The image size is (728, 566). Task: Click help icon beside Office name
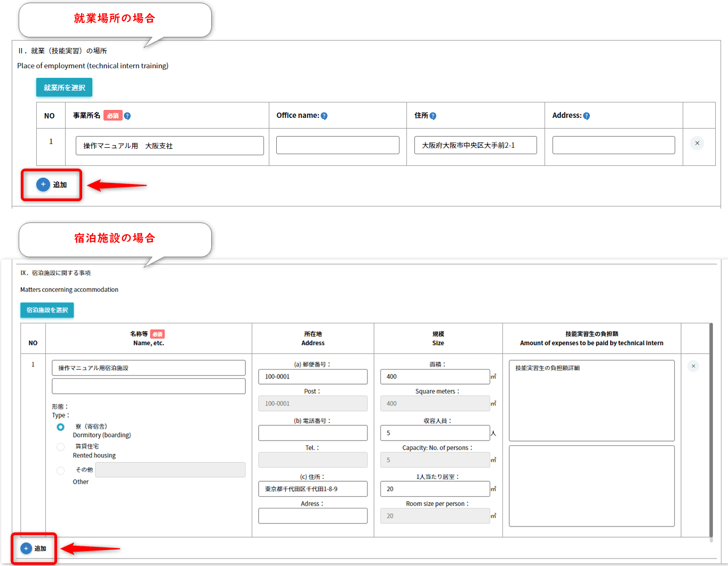[324, 116]
